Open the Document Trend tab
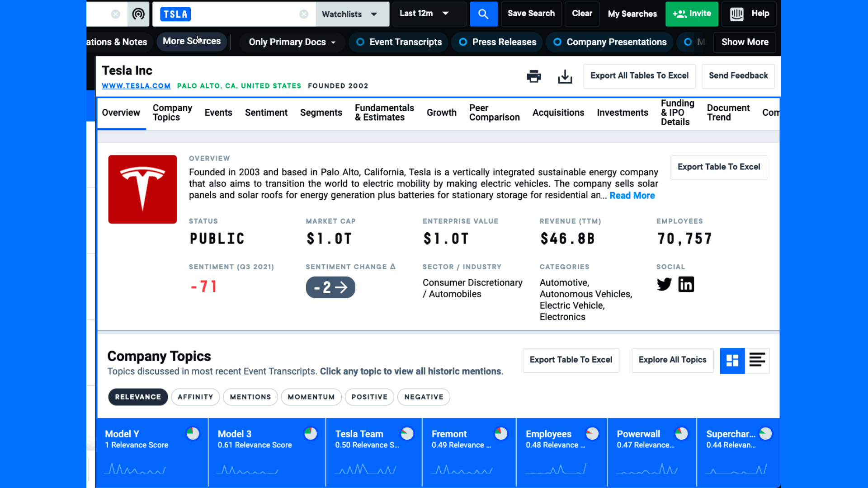The width and height of the screenshot is (868, 488). point(728,113)
